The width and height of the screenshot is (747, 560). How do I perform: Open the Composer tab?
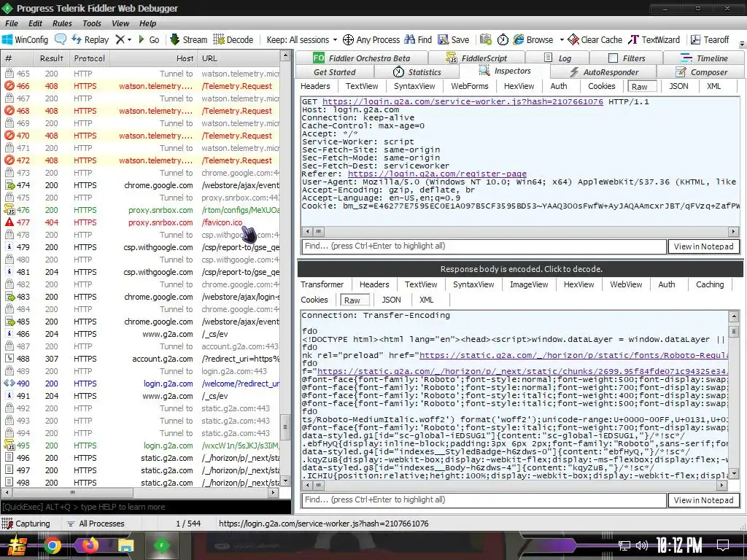pos(701,72)
